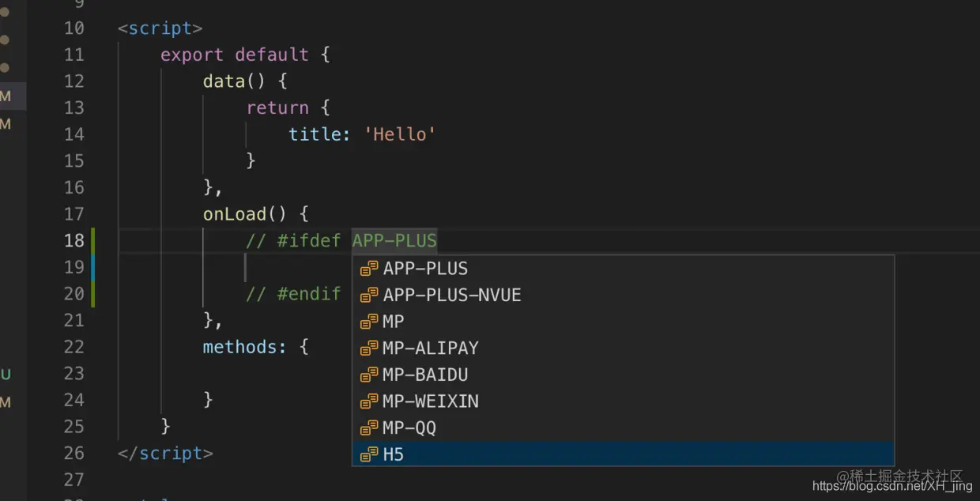Click snippet icon beside MP-ALIPAY
This screenshot has width=980, height=501.
[x=369, y=348]
